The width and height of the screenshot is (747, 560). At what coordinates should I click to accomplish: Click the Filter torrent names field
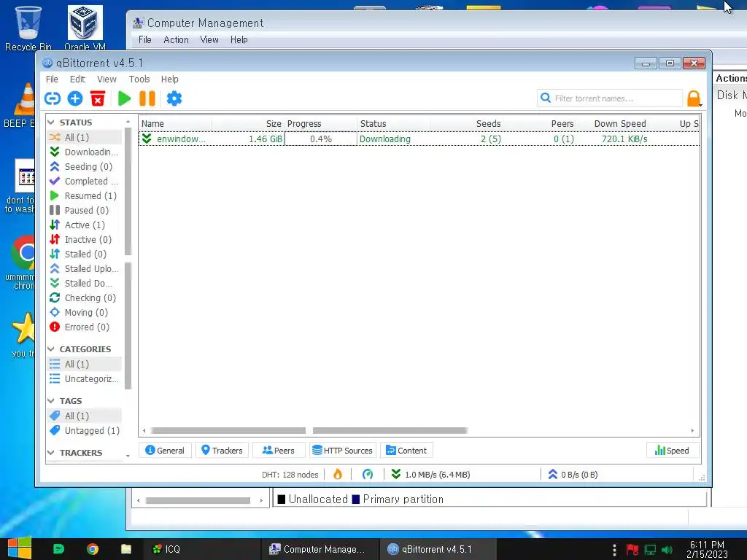coord(609,98)
